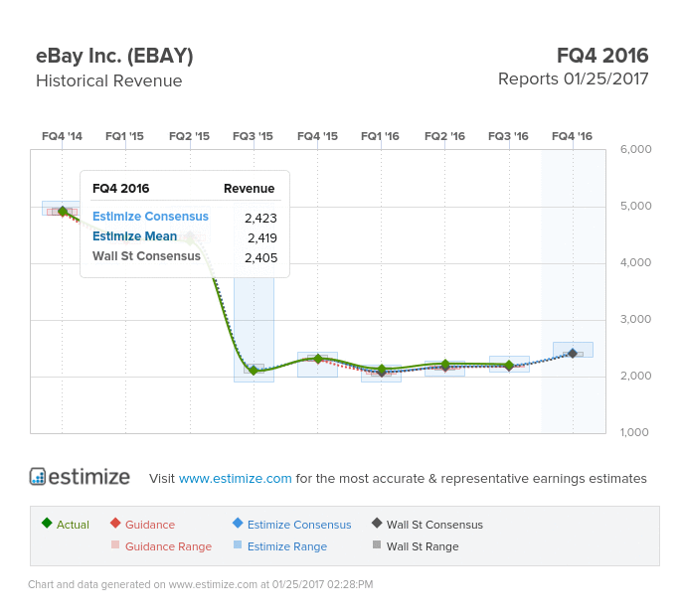Click the FQ4 2016 heading at top right
Image resolution: width=681 pixels, height=616 pixels.
602,56
